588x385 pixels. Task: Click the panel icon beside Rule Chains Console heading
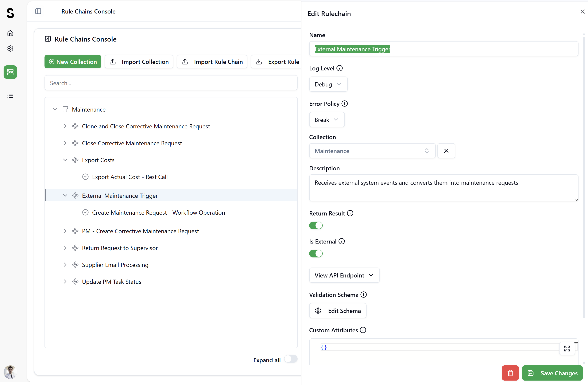click(x=48, y=39)
